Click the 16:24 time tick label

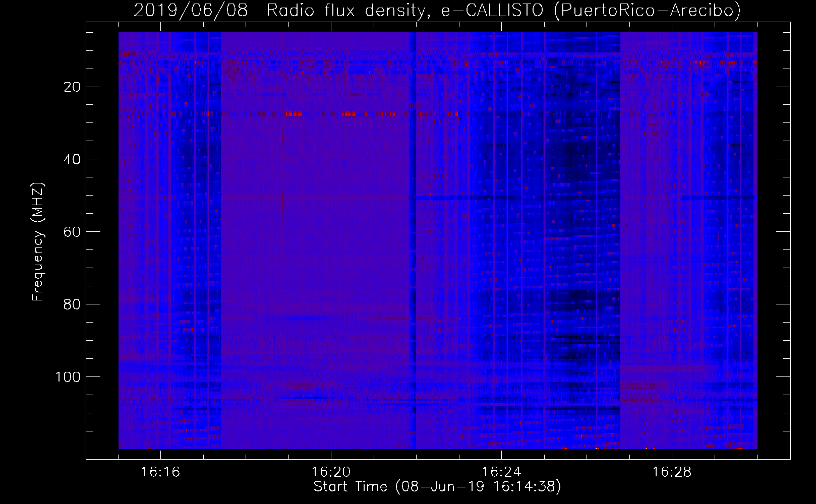(x=501, y=472)
